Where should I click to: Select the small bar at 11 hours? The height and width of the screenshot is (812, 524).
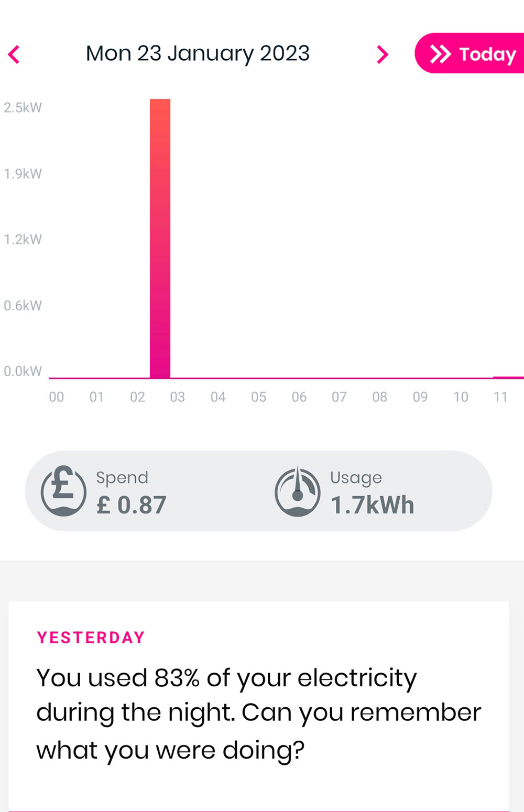(x=508, y=377)
